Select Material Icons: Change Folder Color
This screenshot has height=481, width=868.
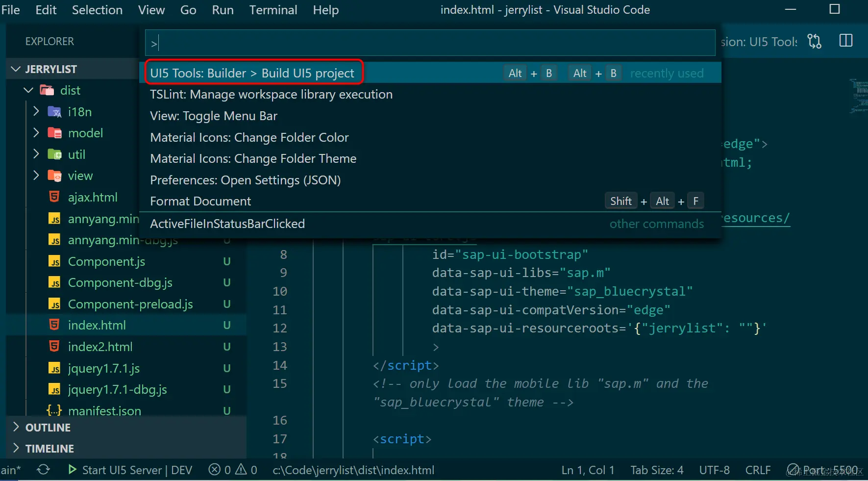(x=430, y=137)
